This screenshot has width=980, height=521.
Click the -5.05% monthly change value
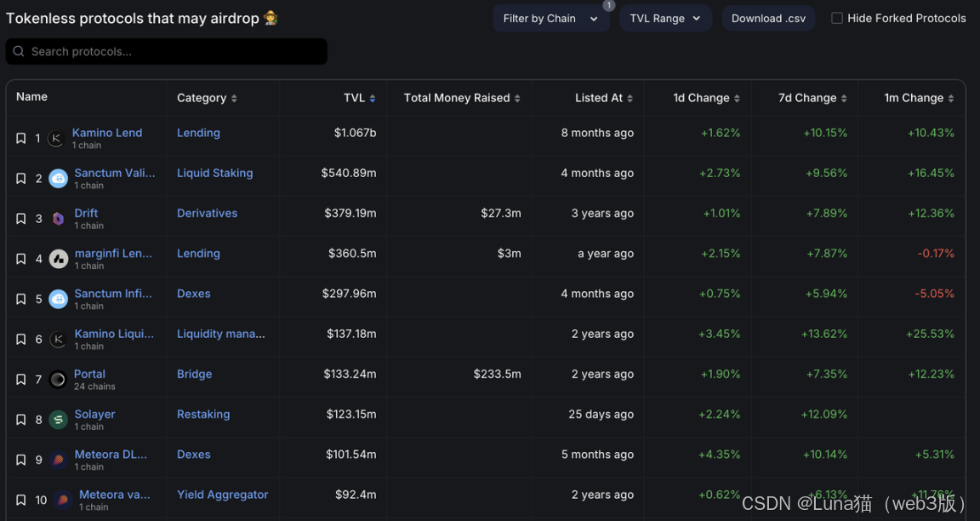(x=934, y=294)
